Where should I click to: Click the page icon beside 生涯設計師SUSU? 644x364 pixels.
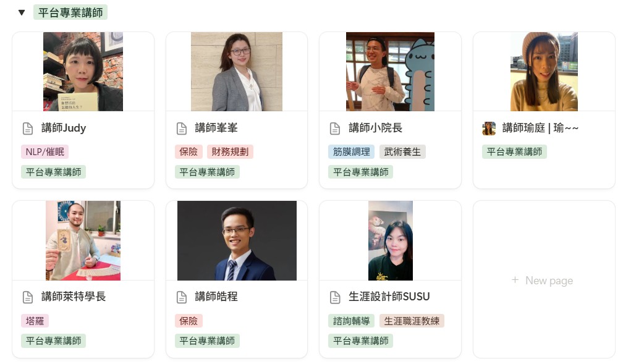coord(335,297)
